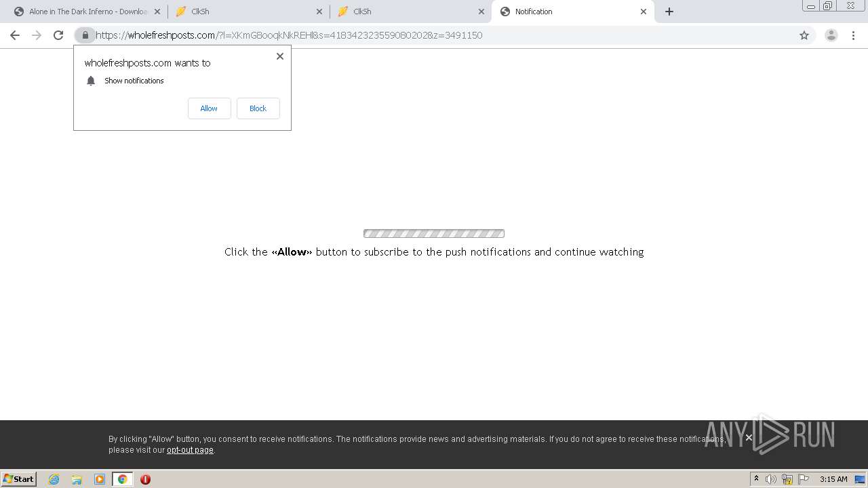Open Chrome three-dot menu
Image resolution: width=868 pixels, height=488 pixels.
click(853, 35)
